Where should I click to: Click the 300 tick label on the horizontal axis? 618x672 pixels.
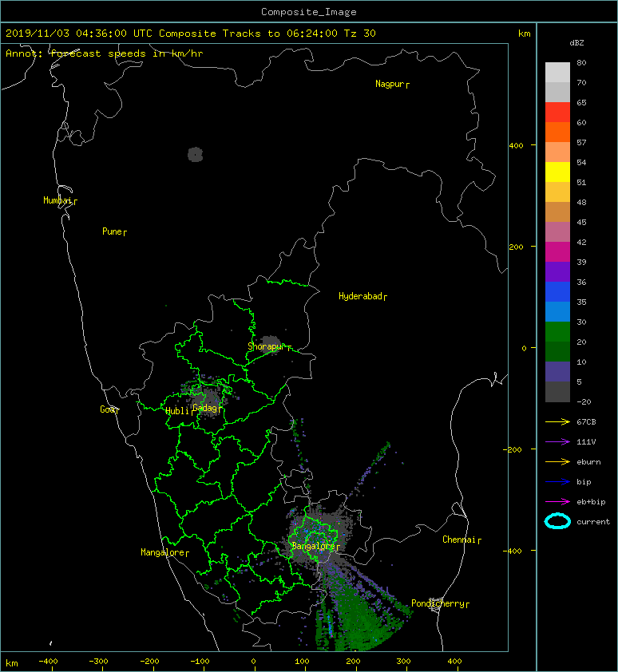coord(403,662)
